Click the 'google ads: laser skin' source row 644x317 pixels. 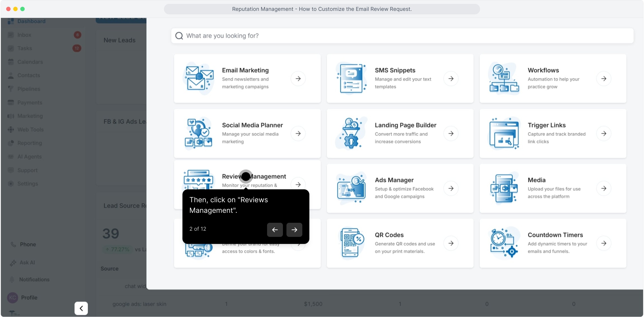tap(139, 304)
